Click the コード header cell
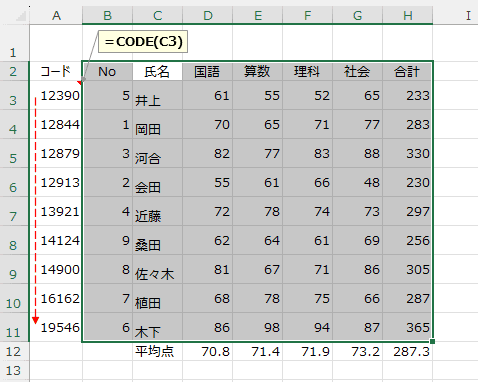The width and height of the screenshot is (478, 382). point(56,71)
